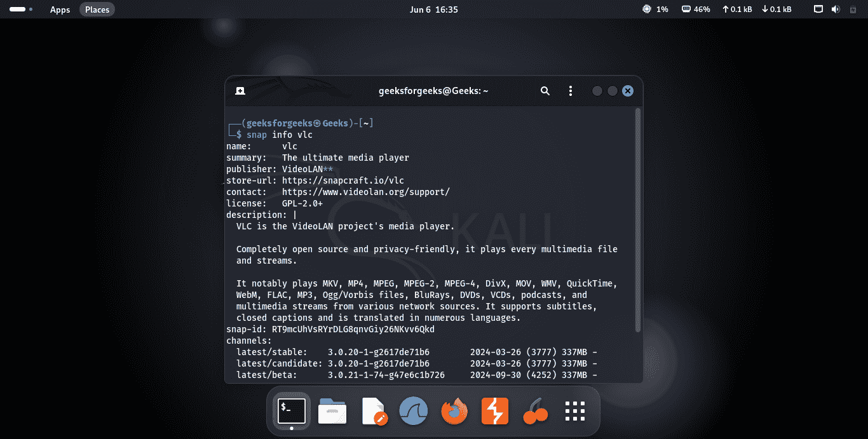Click the 'snap info vlc' command text

280,135
